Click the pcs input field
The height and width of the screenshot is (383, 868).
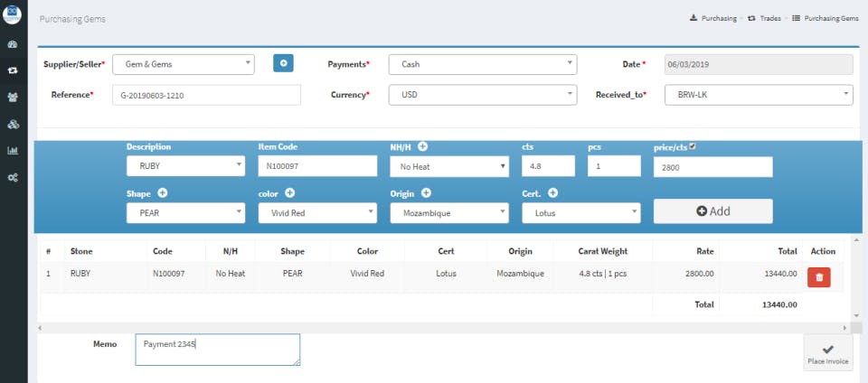click(614, 166)
